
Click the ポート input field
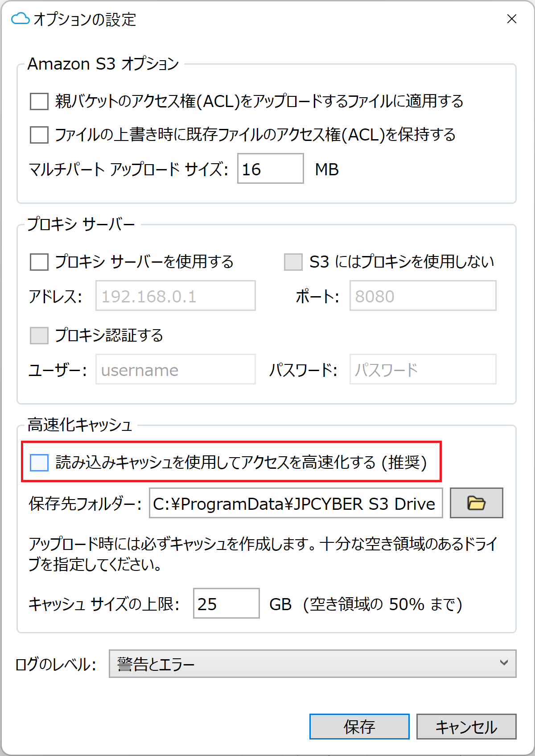422,296
